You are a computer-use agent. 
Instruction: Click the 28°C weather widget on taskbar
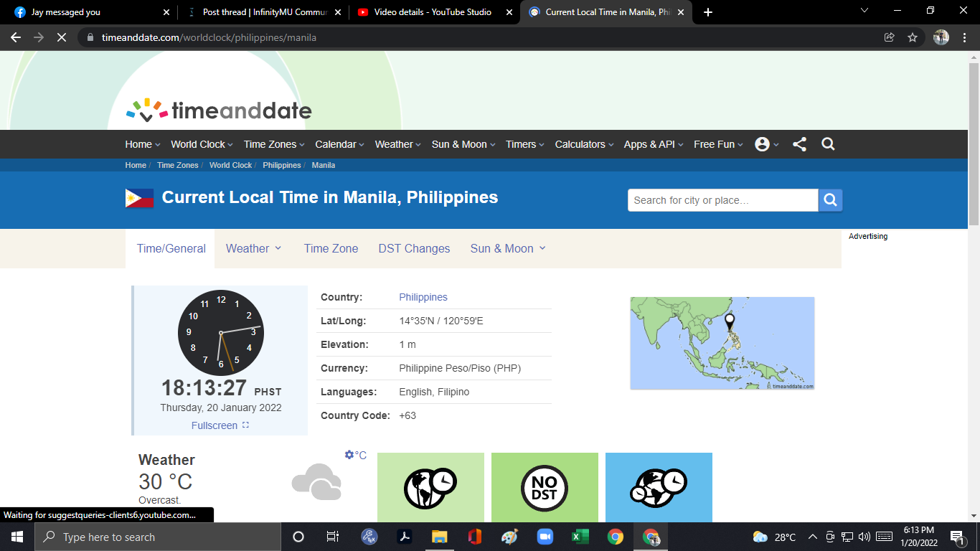point(774,537)
